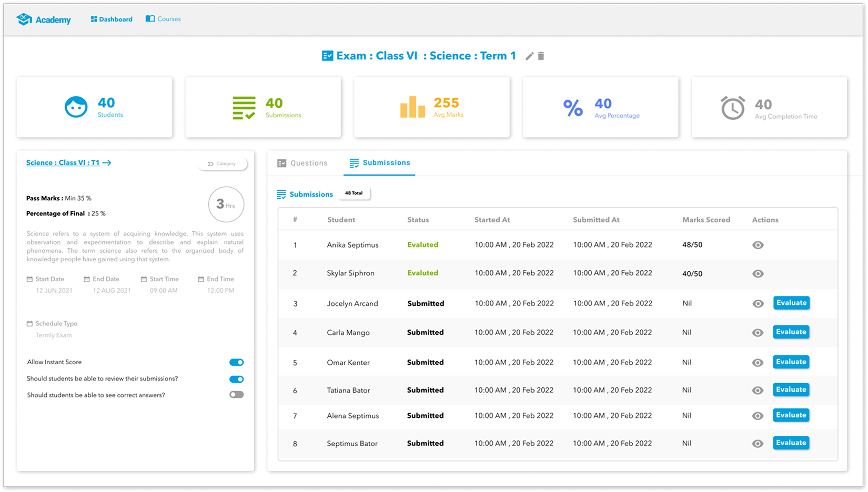This screenshot has height=492, width=868.
Task: Click Evaluate button for Carla Mango
Action: [x=791, y=332]
